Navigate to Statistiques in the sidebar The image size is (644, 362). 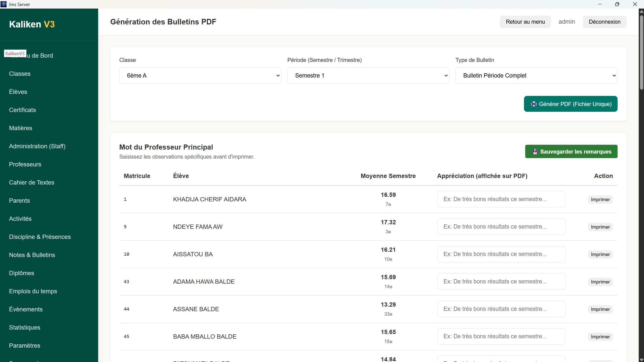25,328
